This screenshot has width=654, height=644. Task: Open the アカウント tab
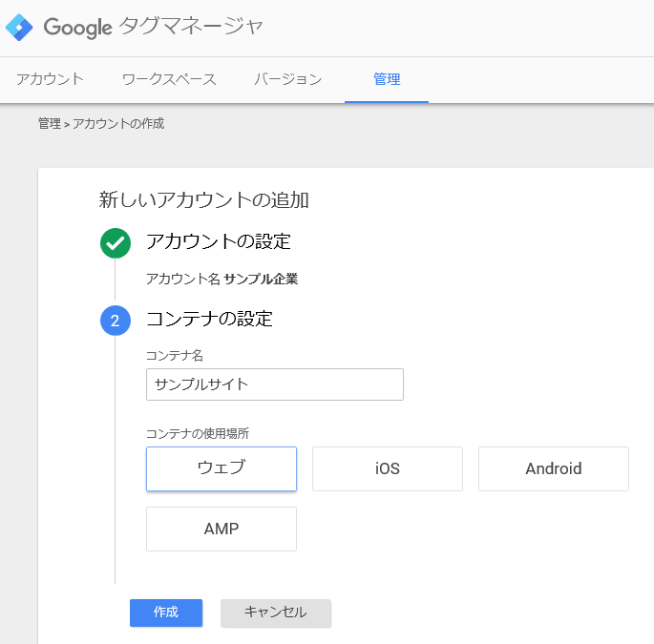(50, 79)
